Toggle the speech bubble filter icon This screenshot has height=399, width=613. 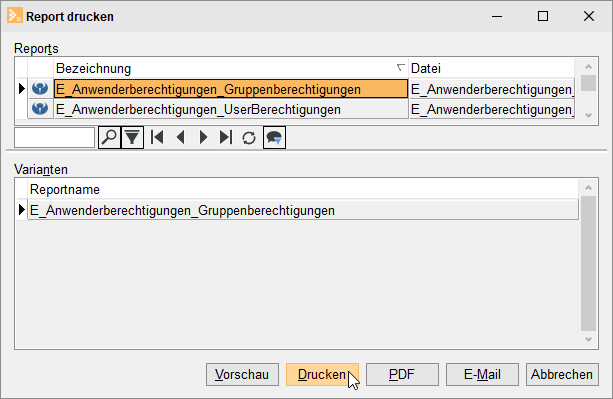click(x=274, y=138)
